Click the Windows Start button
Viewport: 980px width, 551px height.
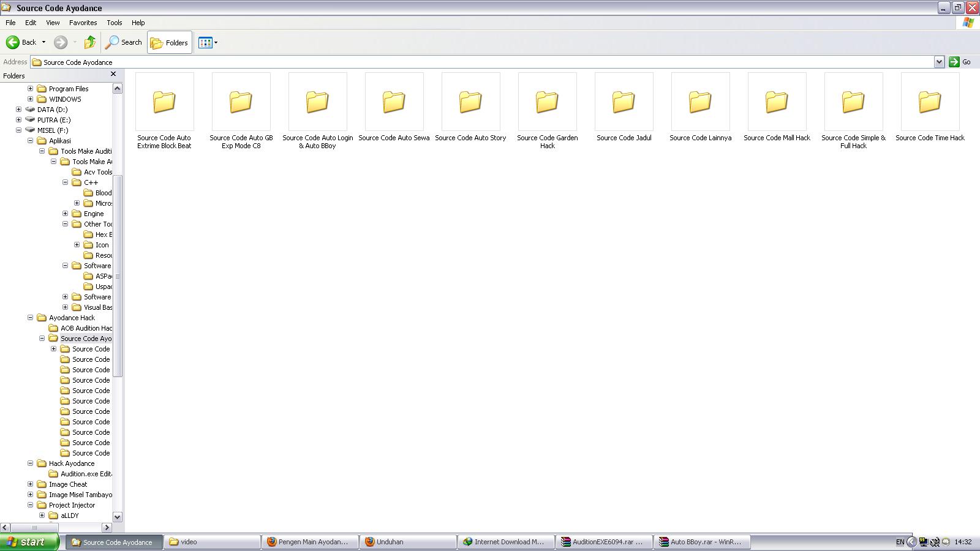(x=29, y=542)
